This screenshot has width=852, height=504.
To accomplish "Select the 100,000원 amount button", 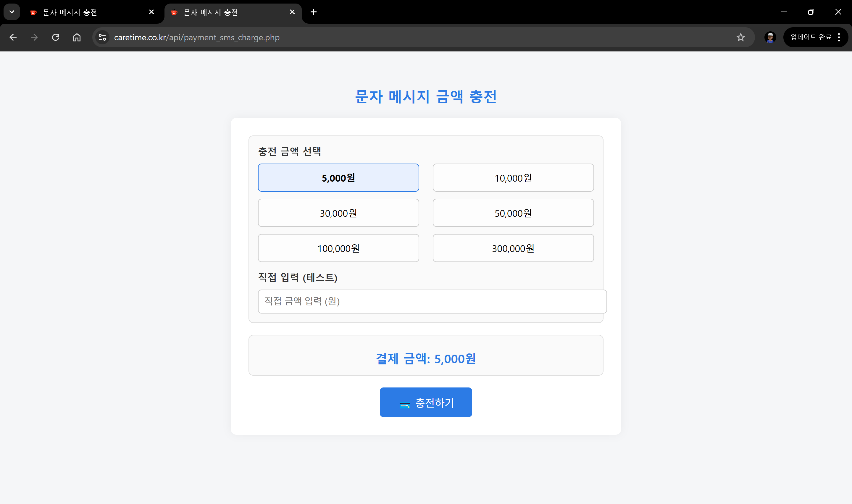I will click(338, 248).
